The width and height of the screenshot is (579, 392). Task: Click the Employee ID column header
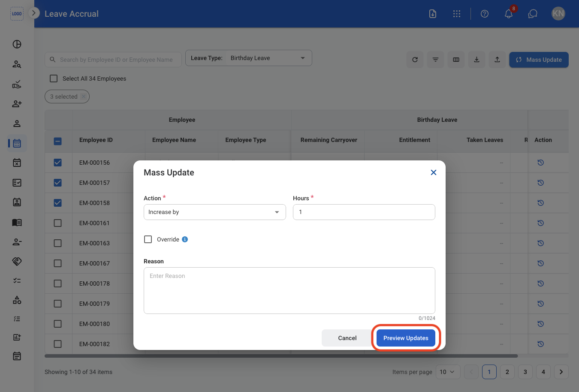click(96, 140)
